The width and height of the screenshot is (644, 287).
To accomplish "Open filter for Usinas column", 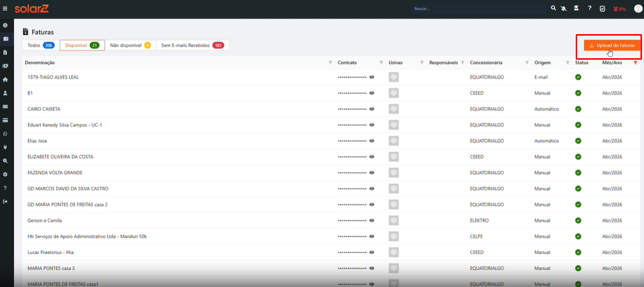I will (x=422, y=63).
